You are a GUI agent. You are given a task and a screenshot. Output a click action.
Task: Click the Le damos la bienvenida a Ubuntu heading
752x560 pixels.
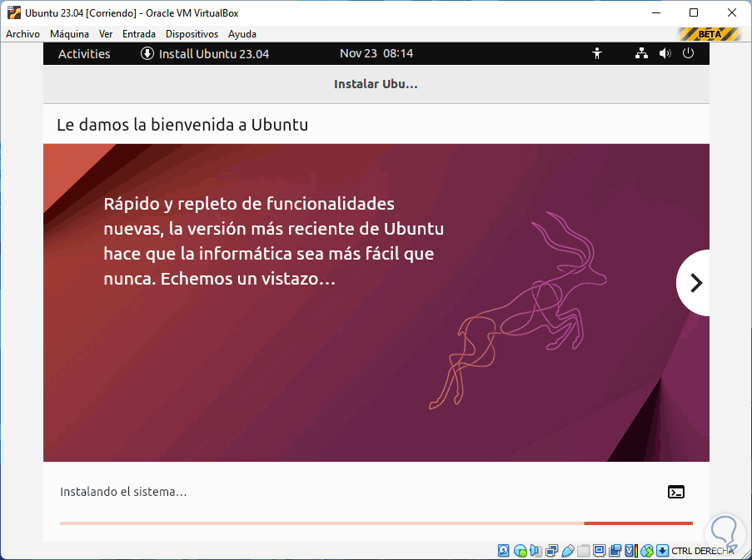coord(182,125)
